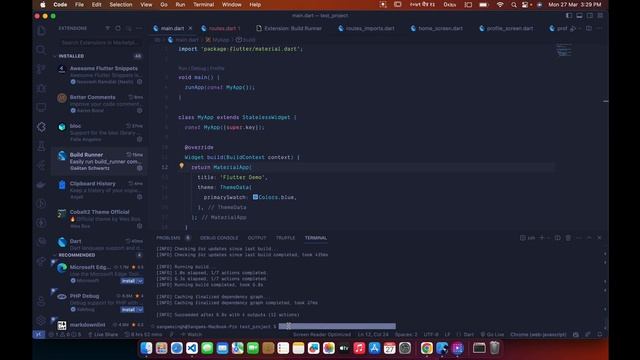640x360 pixels.
Task: Open the Trash in the Dock
Action: [494, 348]
